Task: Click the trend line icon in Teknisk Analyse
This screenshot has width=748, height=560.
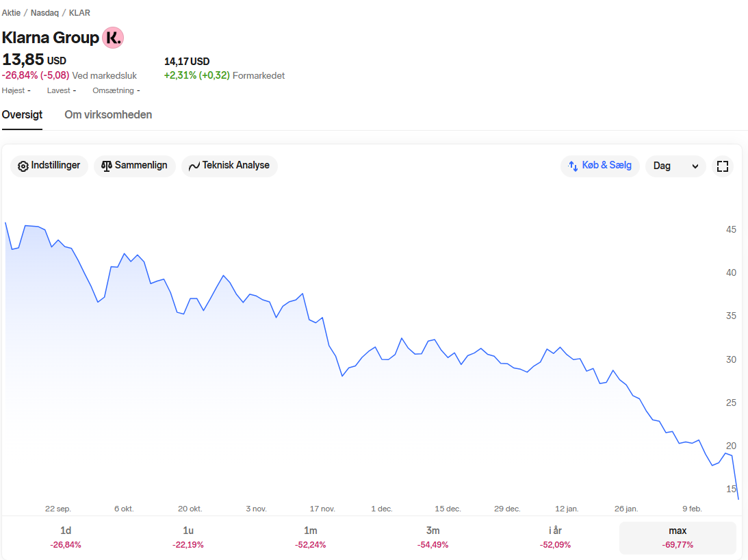Action: pos(194,166)
